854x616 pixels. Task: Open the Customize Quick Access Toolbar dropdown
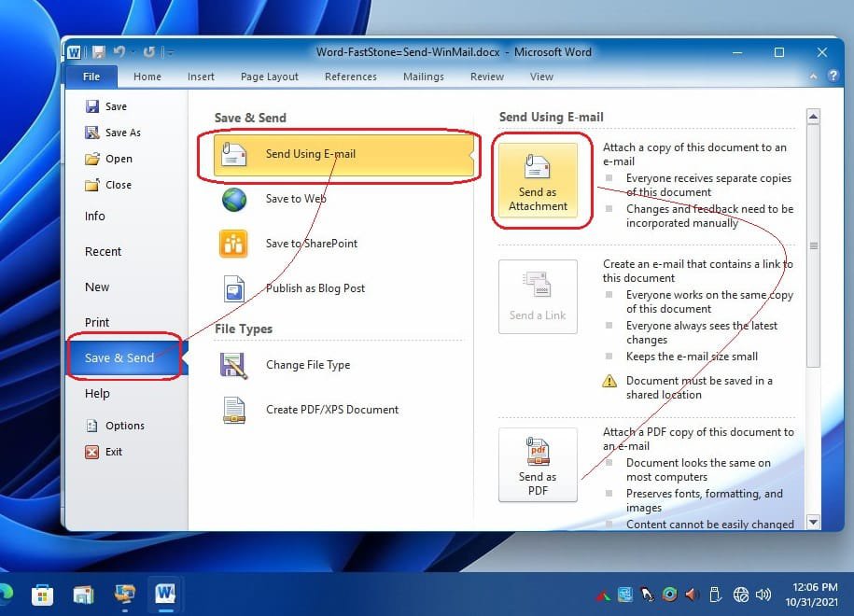tap(170, 52)
